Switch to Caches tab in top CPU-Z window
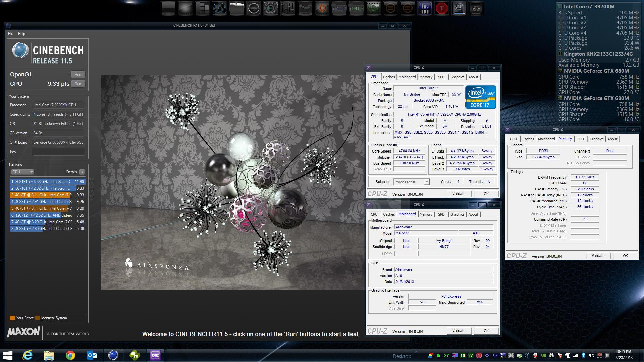Screen dimensions: 644x362 coord(389,77)
